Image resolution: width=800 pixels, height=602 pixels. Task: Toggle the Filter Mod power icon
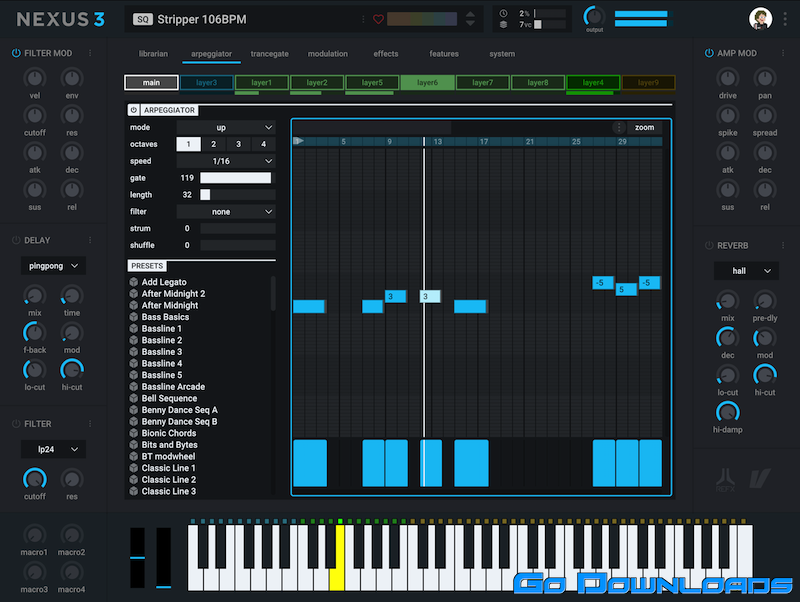click(16, 53)
